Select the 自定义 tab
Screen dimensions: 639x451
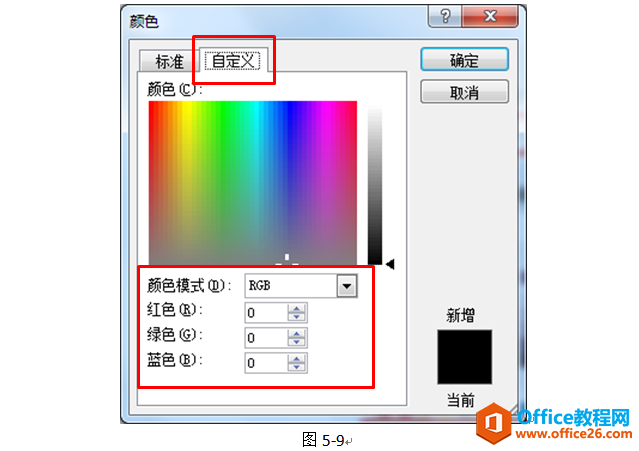(234, 61)
